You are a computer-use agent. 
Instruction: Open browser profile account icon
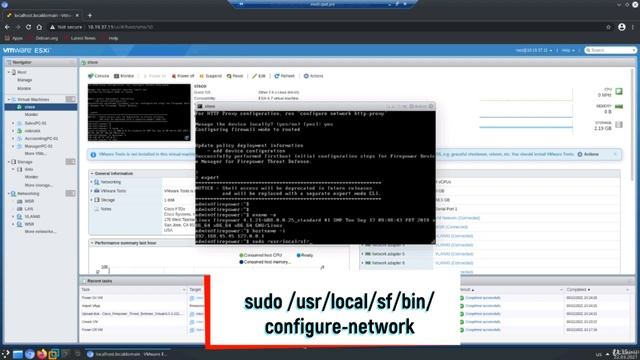(x=622, y=27)
